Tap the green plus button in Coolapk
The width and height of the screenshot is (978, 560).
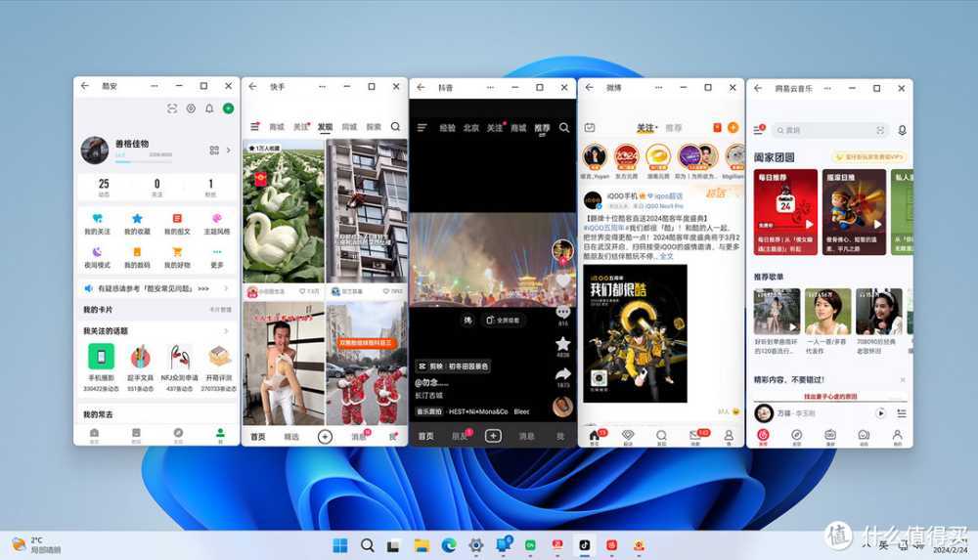click(228, 108)
